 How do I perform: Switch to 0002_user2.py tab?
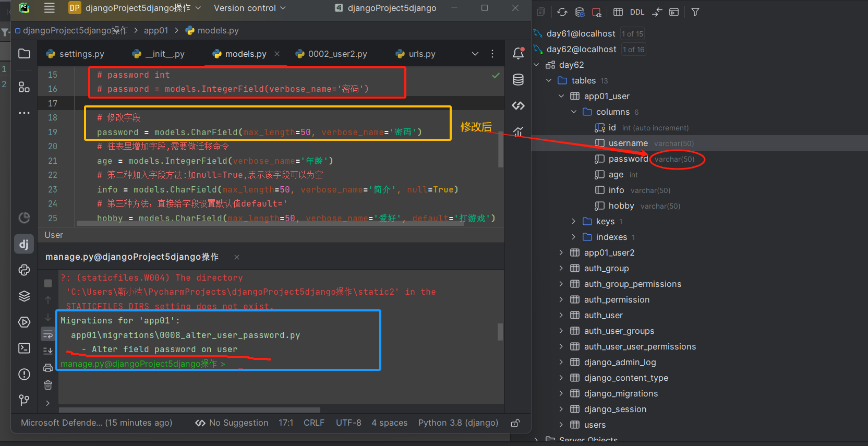pos(332,54)
